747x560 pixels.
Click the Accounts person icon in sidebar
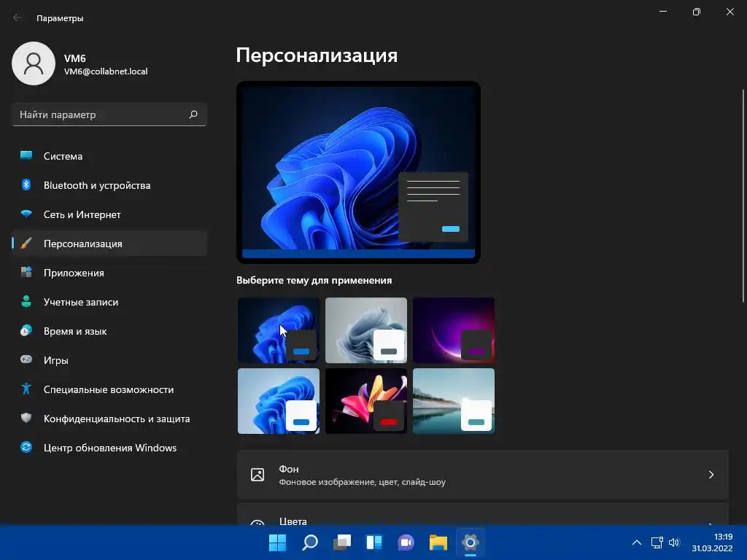[x=26, y=301]
